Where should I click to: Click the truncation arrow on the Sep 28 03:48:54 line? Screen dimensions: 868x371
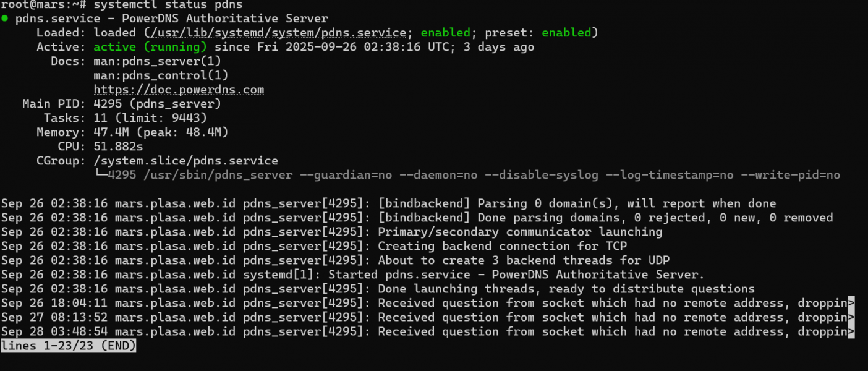[851, 331]
